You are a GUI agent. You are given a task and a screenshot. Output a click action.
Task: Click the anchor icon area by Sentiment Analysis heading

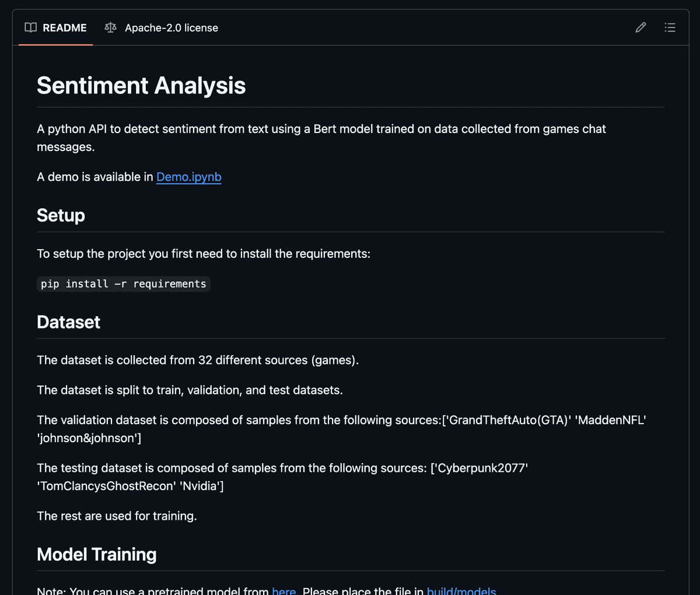pyautogui.click(x=26, y=86)
